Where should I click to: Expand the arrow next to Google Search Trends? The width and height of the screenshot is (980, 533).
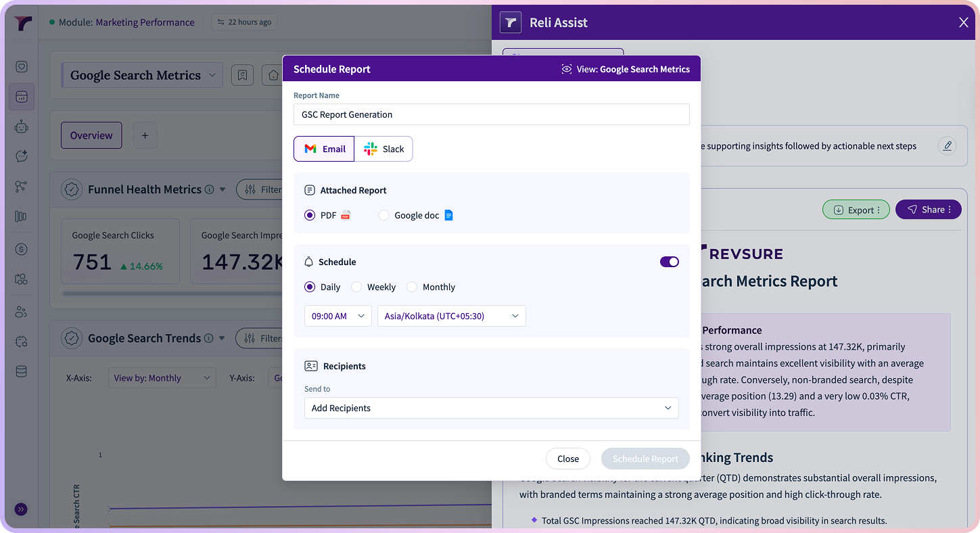click(222, 338)
